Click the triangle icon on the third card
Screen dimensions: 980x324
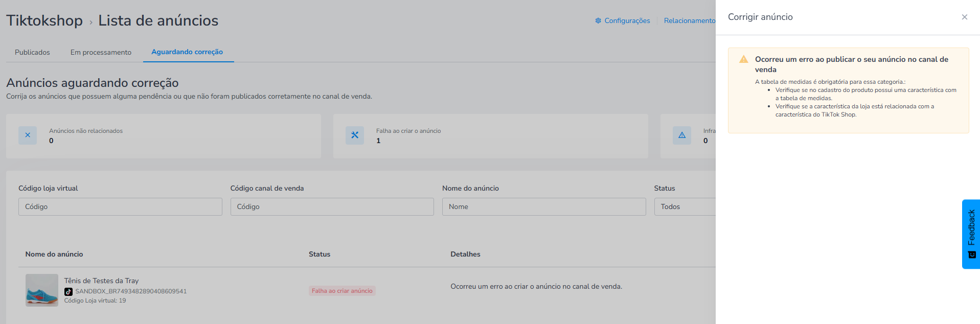[682, 135]
